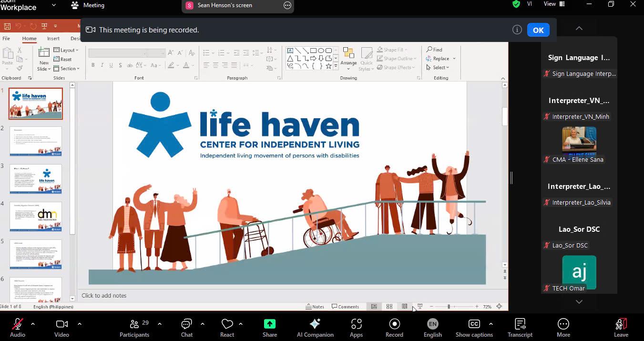
Task: Open the React emoji menu
Action: tap(227, 327)
